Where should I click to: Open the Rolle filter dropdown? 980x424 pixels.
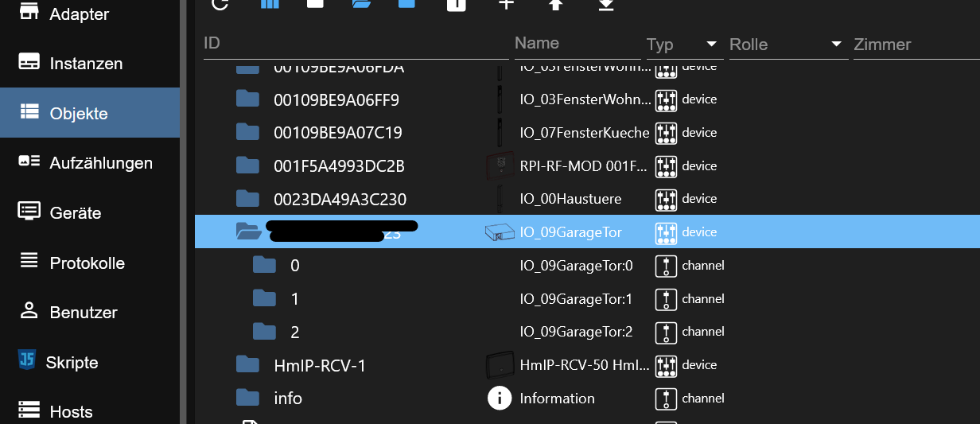[x=787, y=45]
